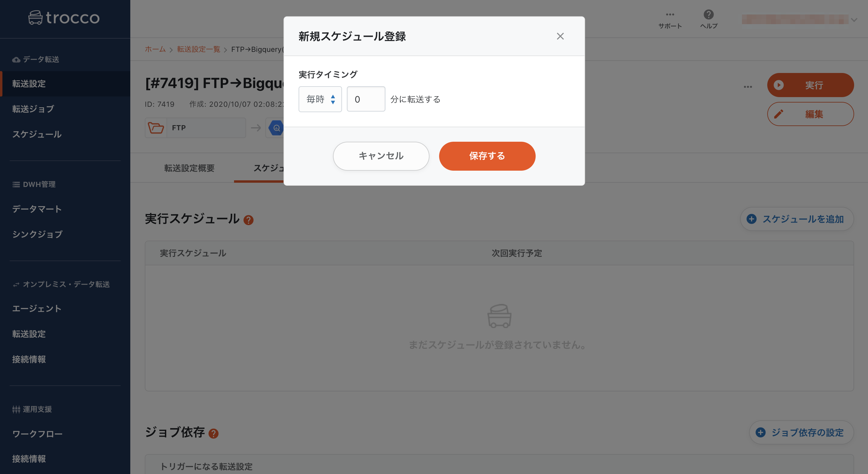This screenshot has width=868, height=474.
Task: Click the データ転送 cloud section icon
Action: click(x=16, y=60)
